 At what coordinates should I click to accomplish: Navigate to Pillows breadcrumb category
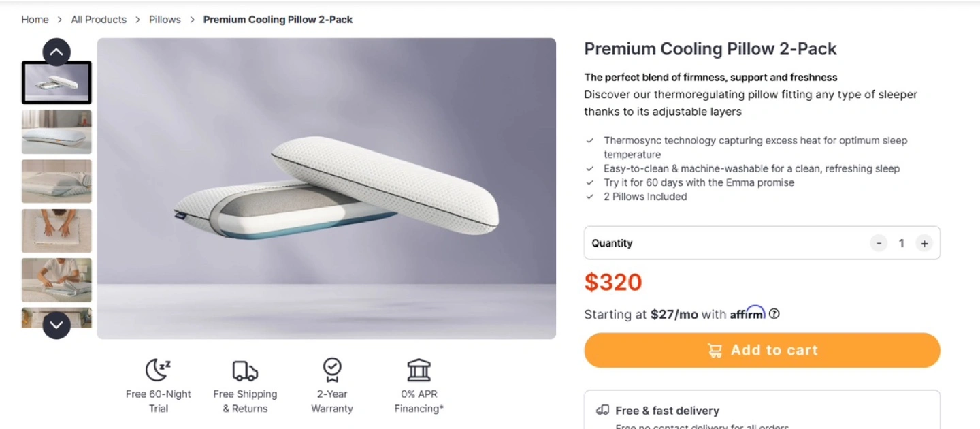[165, 20]
